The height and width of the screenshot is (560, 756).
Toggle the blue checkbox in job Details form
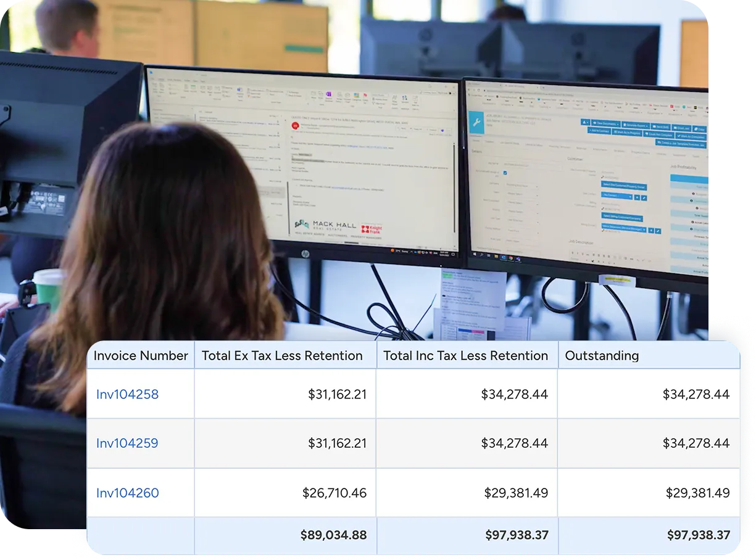pyautogui.click(x=505, y=173)
